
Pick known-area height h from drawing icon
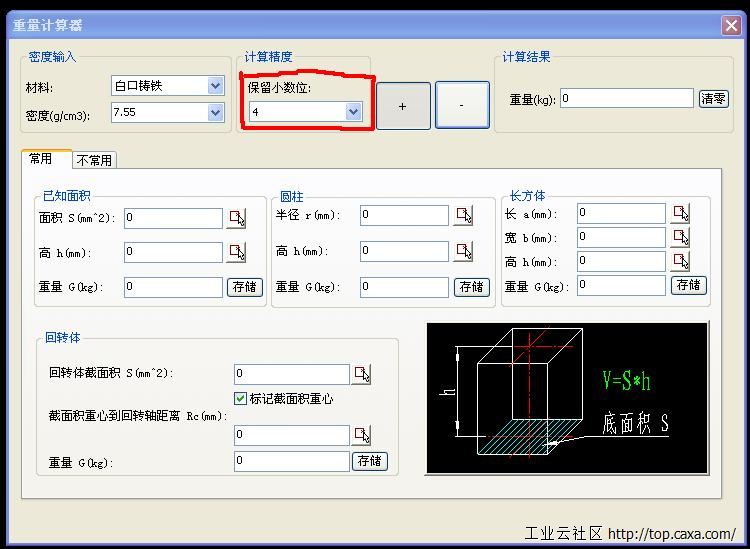pos(236,252)
